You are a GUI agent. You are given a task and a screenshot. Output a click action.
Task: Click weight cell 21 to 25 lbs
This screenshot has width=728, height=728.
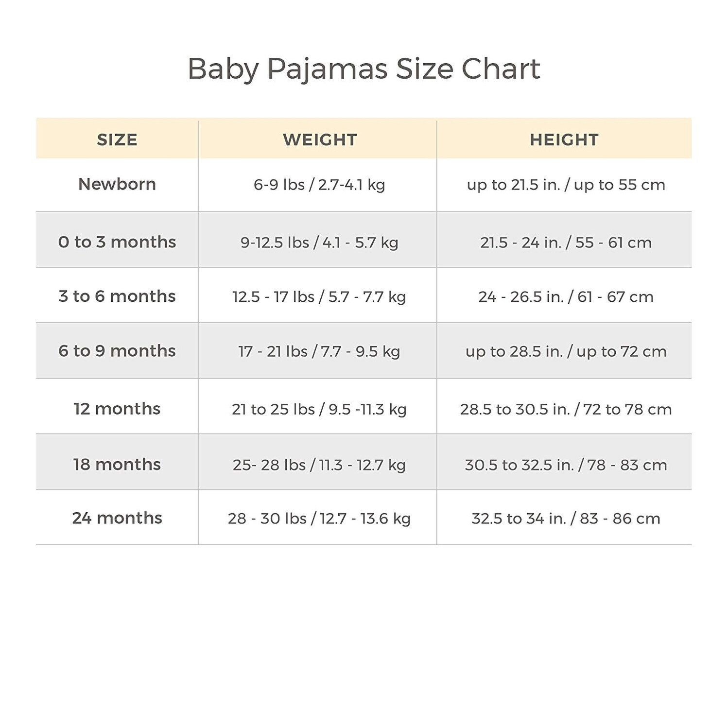pos(319,409)
